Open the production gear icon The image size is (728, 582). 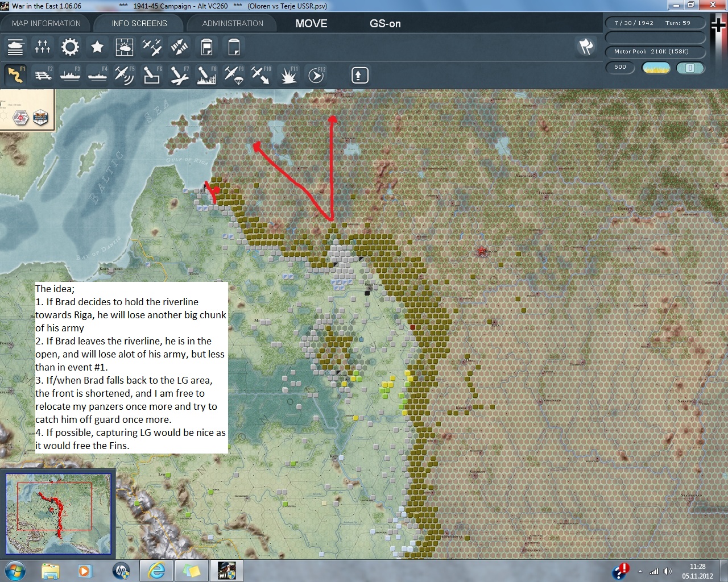click(x=70, y=47)
